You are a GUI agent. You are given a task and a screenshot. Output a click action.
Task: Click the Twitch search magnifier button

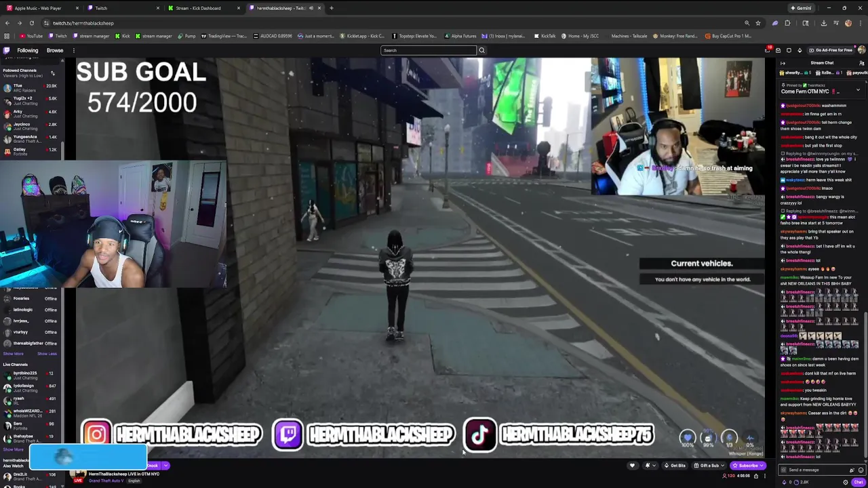[481, 50]
